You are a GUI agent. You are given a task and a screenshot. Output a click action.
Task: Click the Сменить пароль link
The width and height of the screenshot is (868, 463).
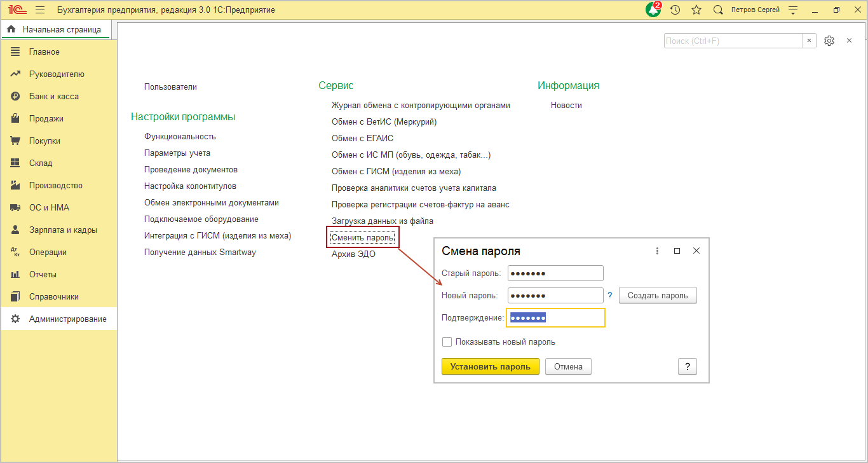(x=363, y=238)
